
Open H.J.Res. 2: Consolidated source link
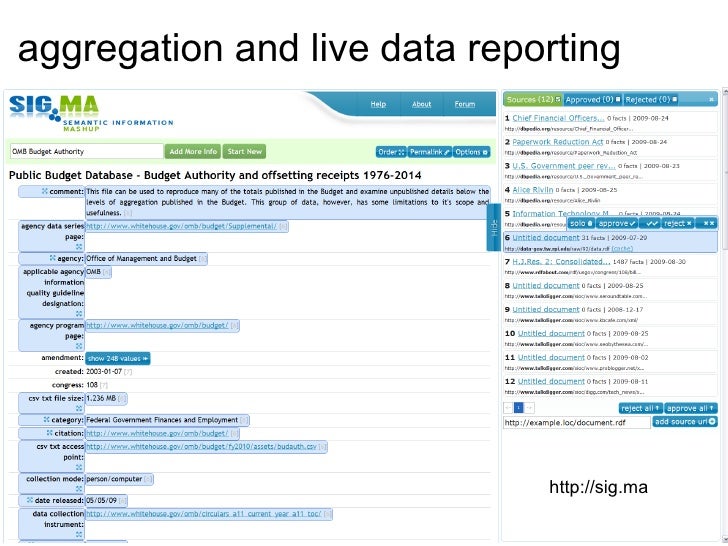(561, 261)
